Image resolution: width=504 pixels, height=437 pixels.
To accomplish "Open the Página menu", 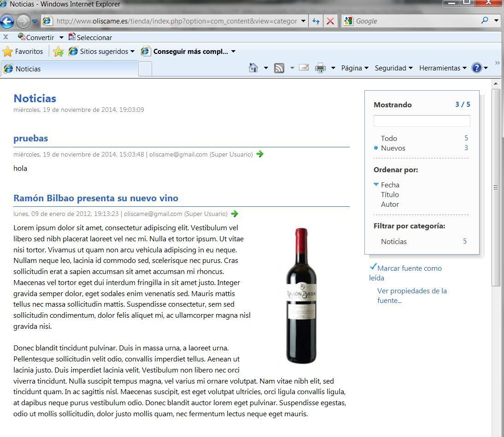I will click(355, 68).
